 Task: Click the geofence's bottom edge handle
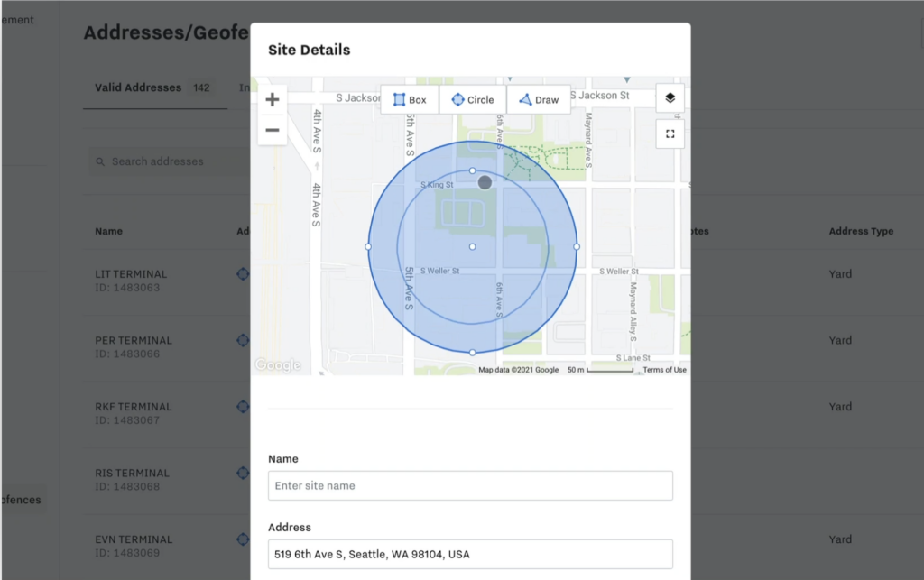point(472,352)
